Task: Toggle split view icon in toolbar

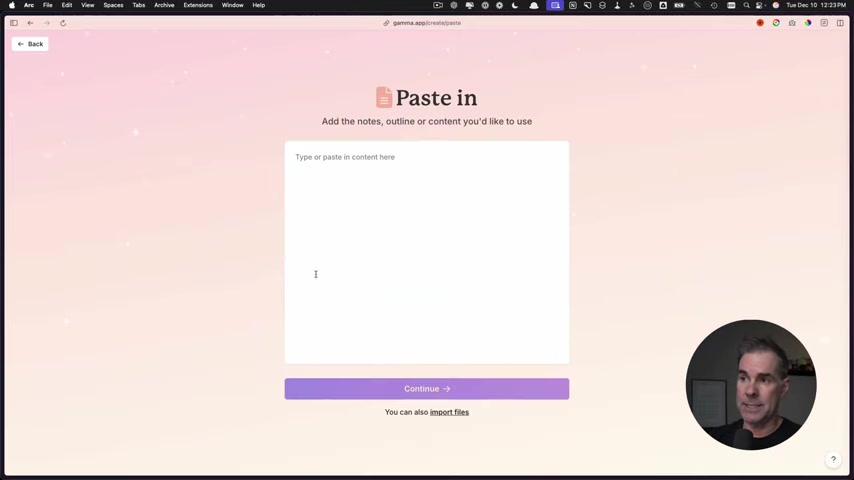Action: [x=840, y=23]
